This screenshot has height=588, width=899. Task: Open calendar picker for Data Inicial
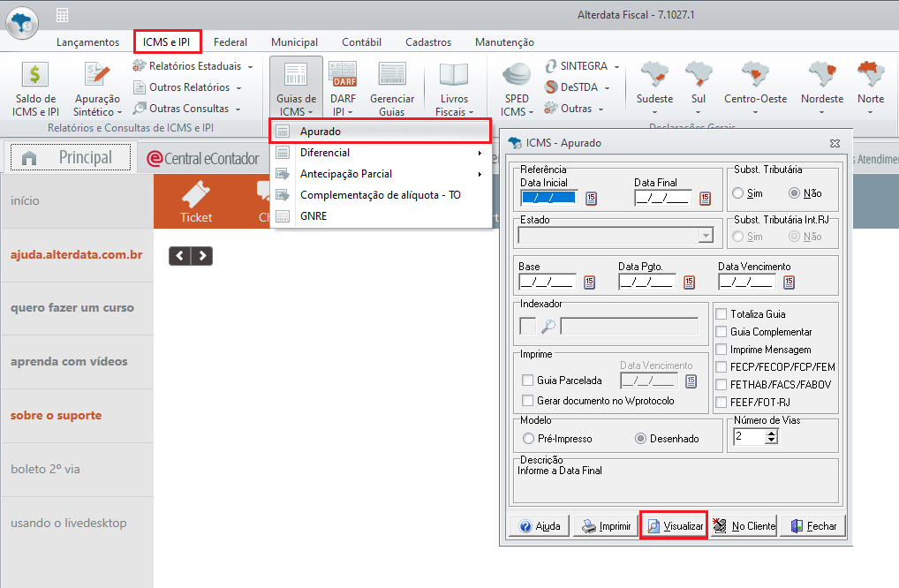[591, 199]
